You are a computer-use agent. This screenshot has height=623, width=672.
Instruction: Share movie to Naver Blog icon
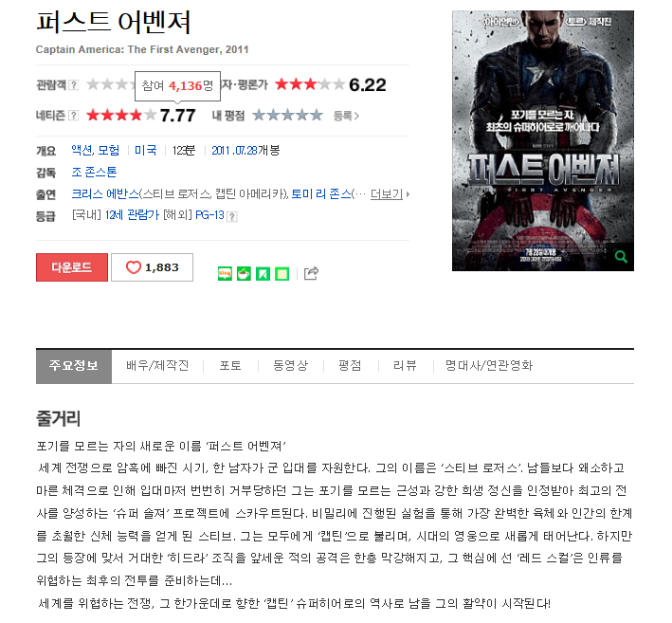(225, 273)
